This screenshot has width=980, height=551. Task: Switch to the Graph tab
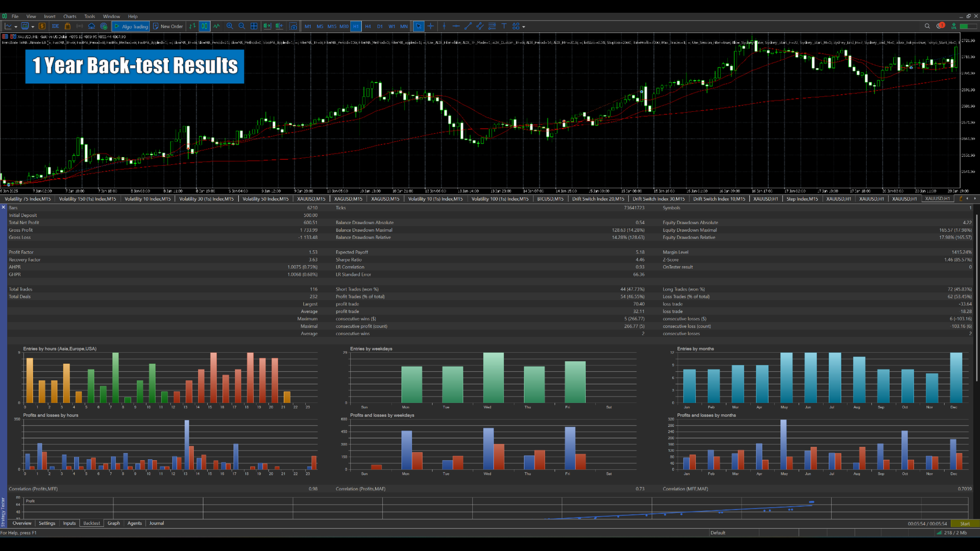click(113, 523)
